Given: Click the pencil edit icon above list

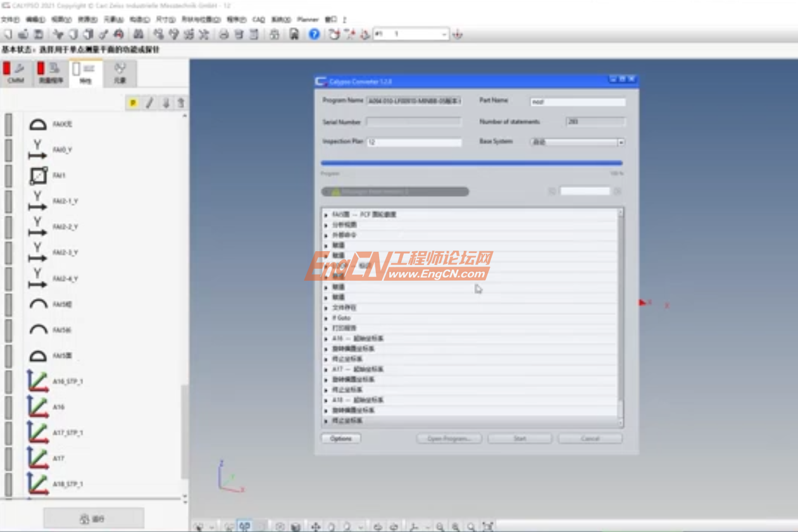Looking at the screenshot, I should (x=149, y=103).
